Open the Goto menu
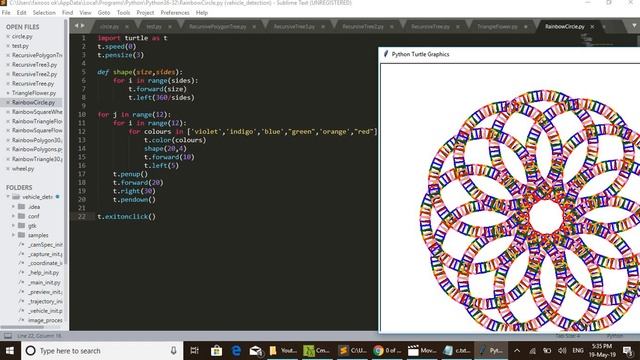 pos(104,13)
